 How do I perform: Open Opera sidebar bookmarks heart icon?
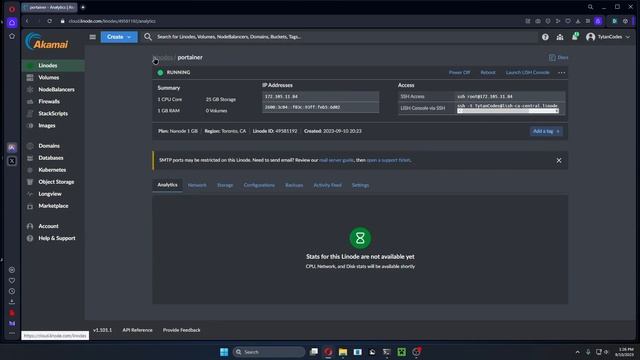tap(12, 281)
